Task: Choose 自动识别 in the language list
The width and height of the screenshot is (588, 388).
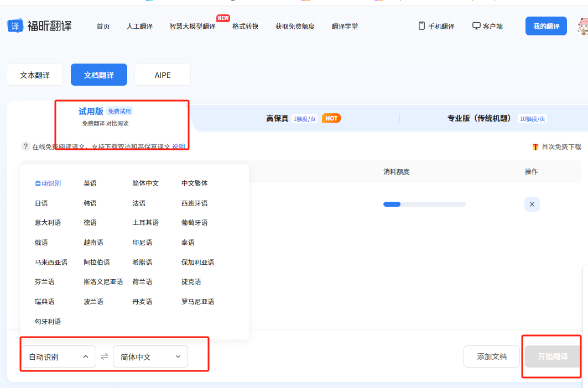Action: [x=48, y=183]
